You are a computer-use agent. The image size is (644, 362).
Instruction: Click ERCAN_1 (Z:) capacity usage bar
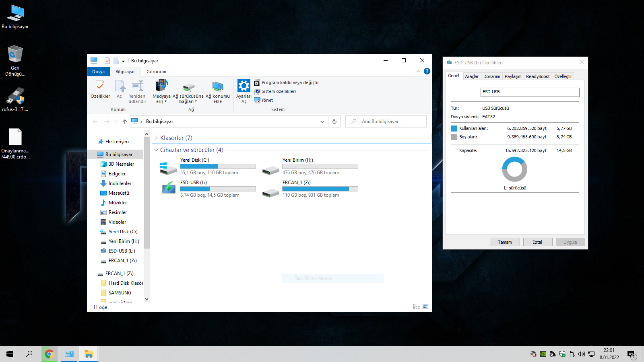pyautogui.click(x=320, y=189)
